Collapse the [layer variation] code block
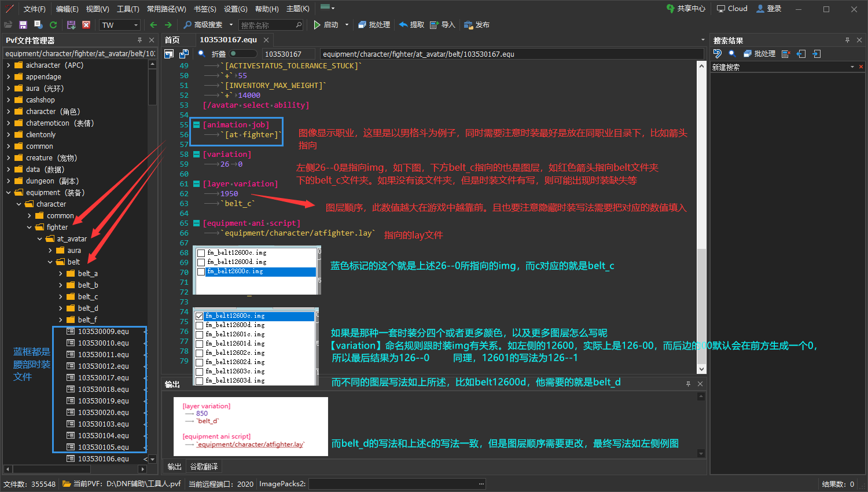The width and height of the screenshot is (868, 492). coord(197,184)
